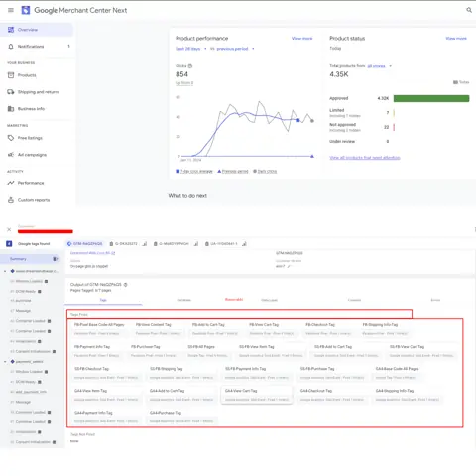Open the hamburger menu in Merchant Center
The image size is (476, 476).
tap(11, 10)
